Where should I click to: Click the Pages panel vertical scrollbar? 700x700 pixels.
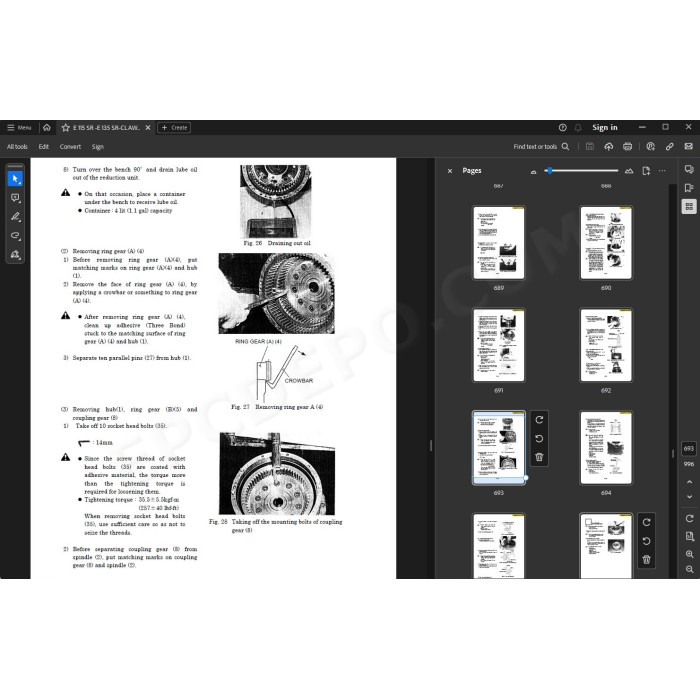672,379
